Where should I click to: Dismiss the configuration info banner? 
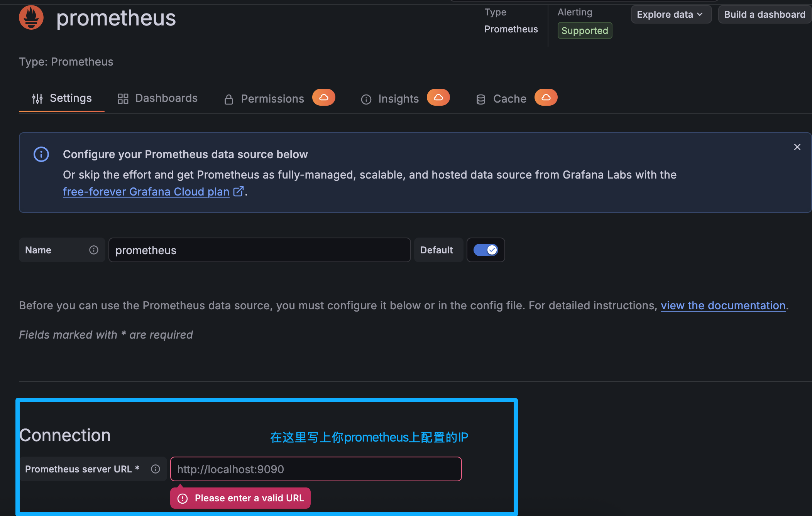[797, 147]
